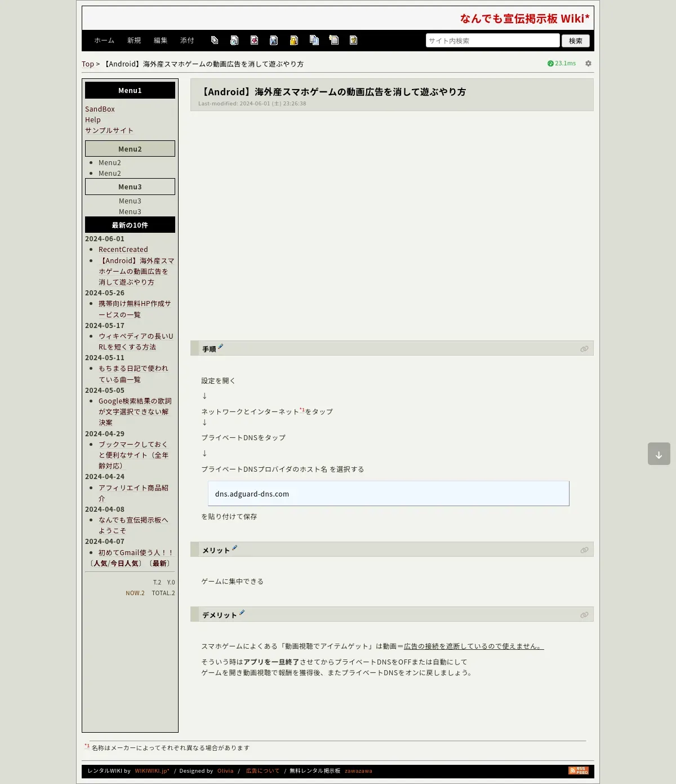Click the padlock freeze page icon
Viewport: 676px width, 784px height.
(x=293, y=40)
